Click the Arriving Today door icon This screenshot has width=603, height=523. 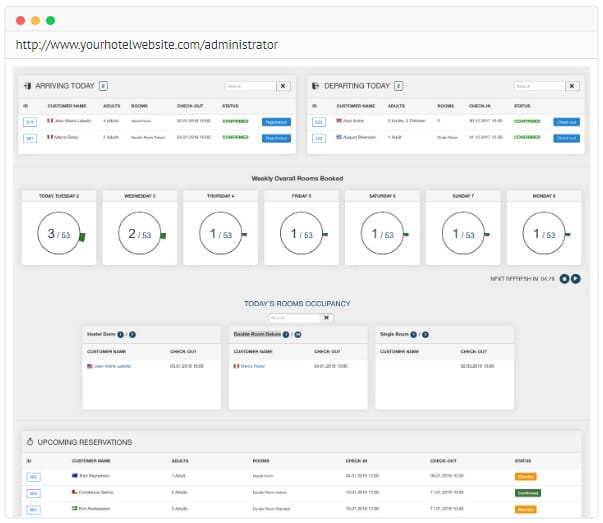pos(27,86)
